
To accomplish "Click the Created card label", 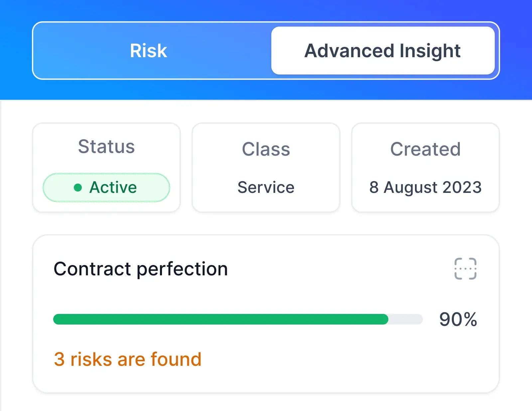I will (x=426, y=149).
